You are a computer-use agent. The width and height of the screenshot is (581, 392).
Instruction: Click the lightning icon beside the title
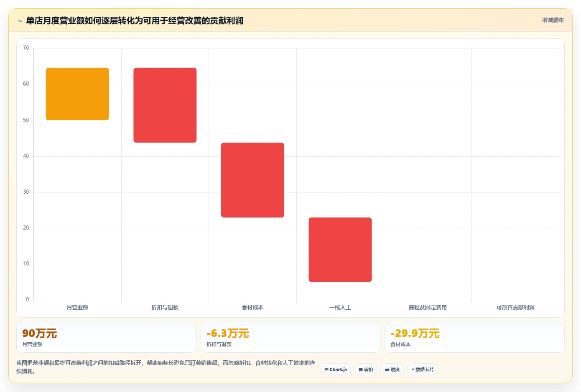pos(20,21)
